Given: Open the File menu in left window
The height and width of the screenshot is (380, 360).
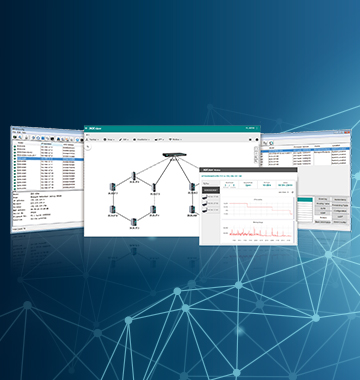Looking at the screenshot, I should [x=14, y=132].
